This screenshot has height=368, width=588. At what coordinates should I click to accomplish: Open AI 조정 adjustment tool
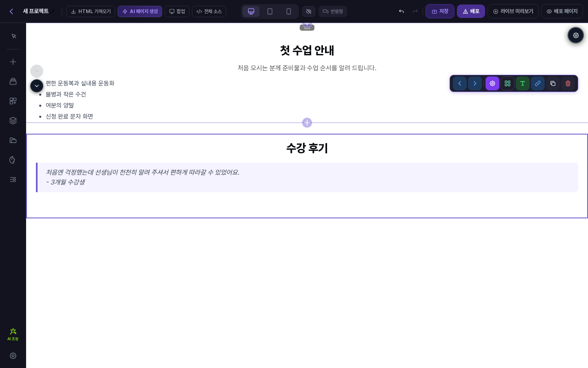[x=13, y=334]
